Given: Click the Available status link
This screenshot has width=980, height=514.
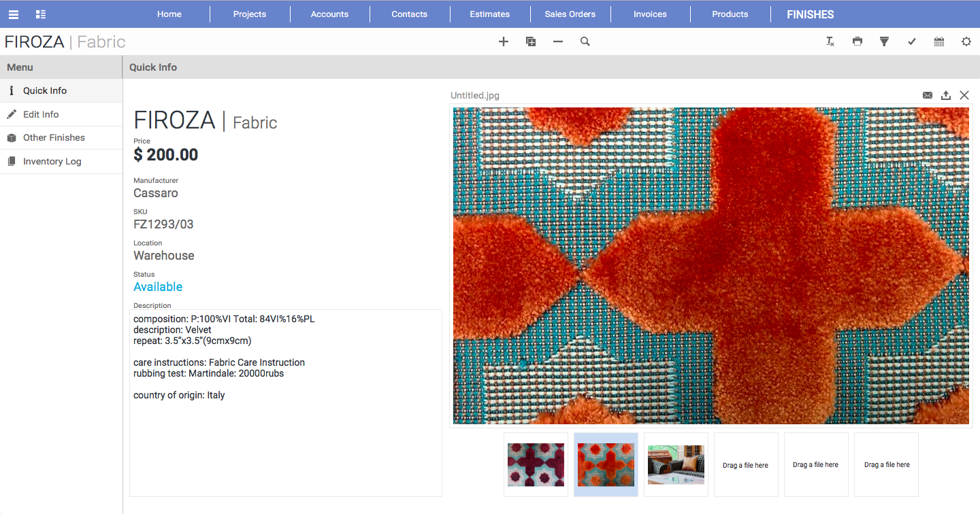Looking at the screenshot, I should (158, 287).
